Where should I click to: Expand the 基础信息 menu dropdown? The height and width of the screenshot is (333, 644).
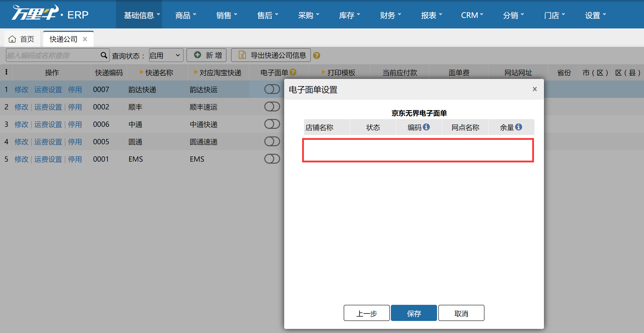[139, 15]
